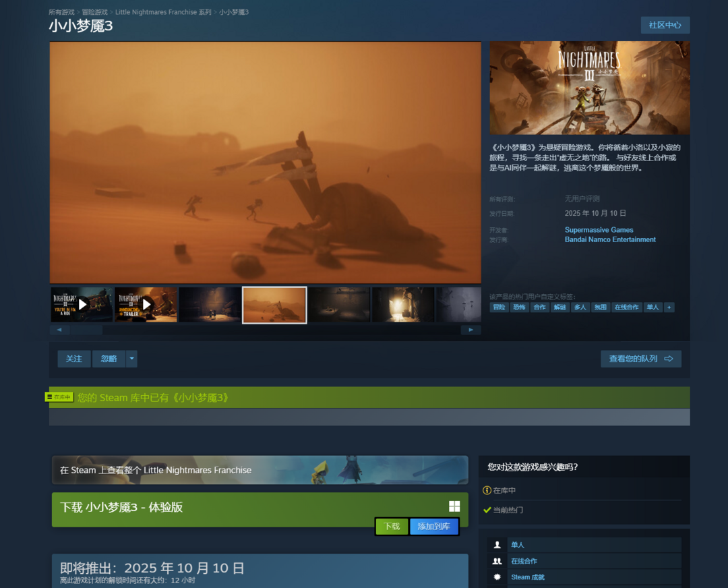Screen dimensions: 728x588
Task: Click the Steam achievements icon
Action: pyautogui.click(x=497, y=577)
